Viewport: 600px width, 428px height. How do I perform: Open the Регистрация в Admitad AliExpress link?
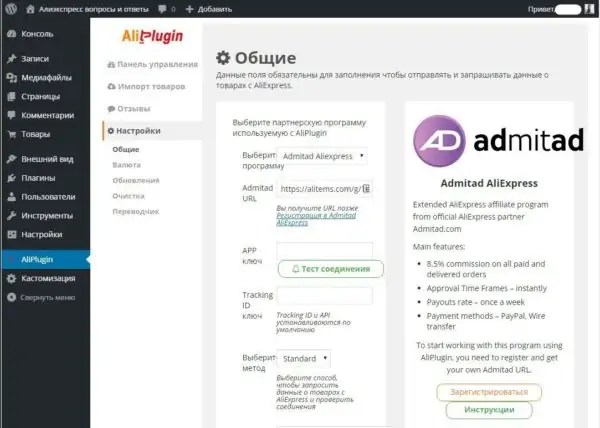pyautogui.click(x=316, y=219)
